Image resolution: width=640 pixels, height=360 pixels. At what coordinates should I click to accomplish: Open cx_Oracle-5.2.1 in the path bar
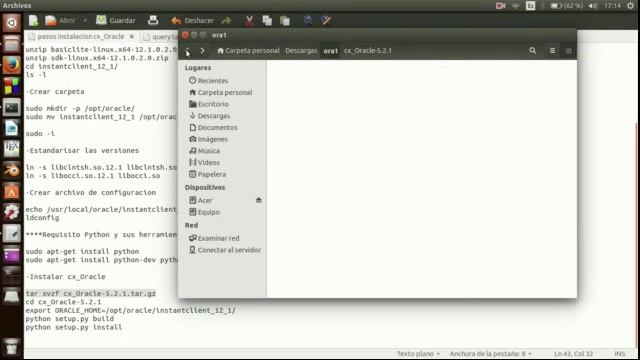pos(368,51)
